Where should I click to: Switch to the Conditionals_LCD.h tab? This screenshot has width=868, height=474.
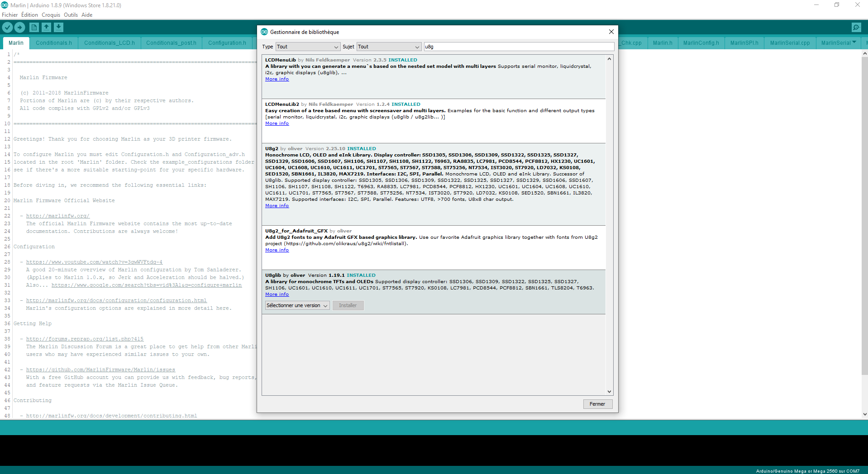click(x=110, y=43)
